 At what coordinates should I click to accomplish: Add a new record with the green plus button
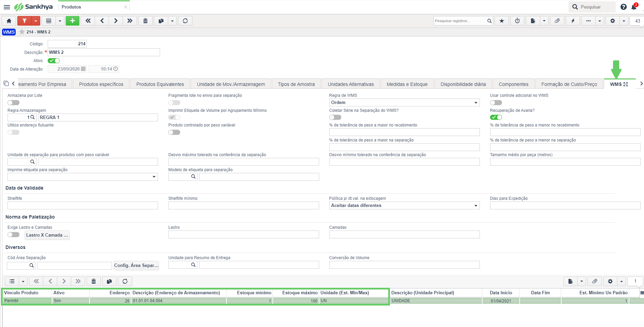coord(73,21)
